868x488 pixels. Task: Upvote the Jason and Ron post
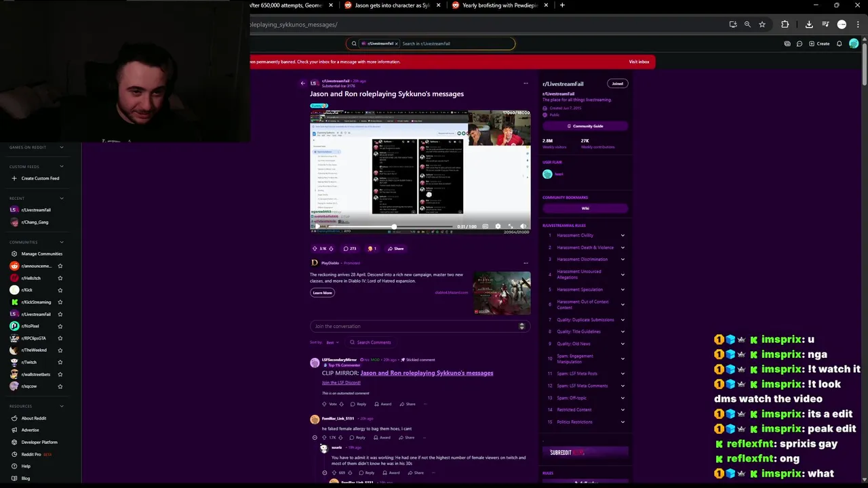coord(315,249)
